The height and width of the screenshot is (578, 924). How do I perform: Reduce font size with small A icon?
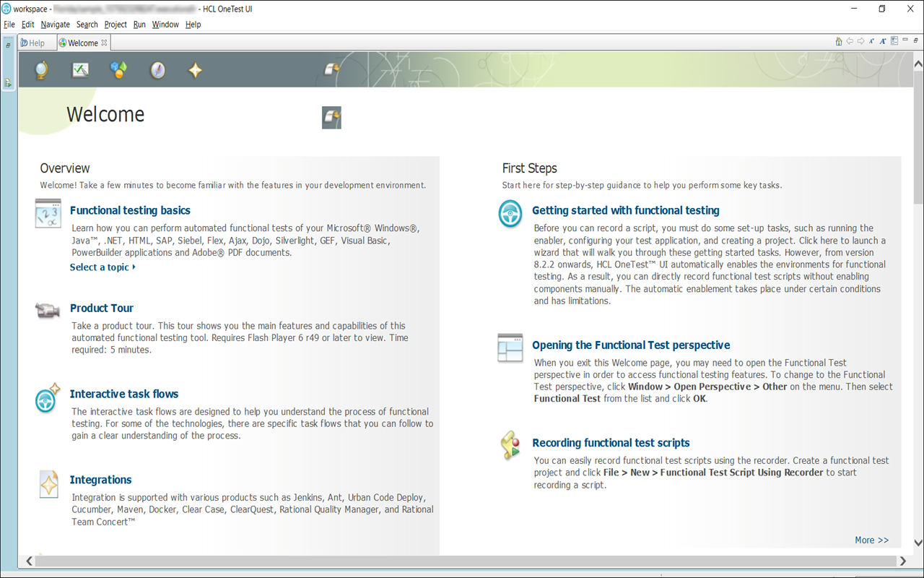(871, 42)
